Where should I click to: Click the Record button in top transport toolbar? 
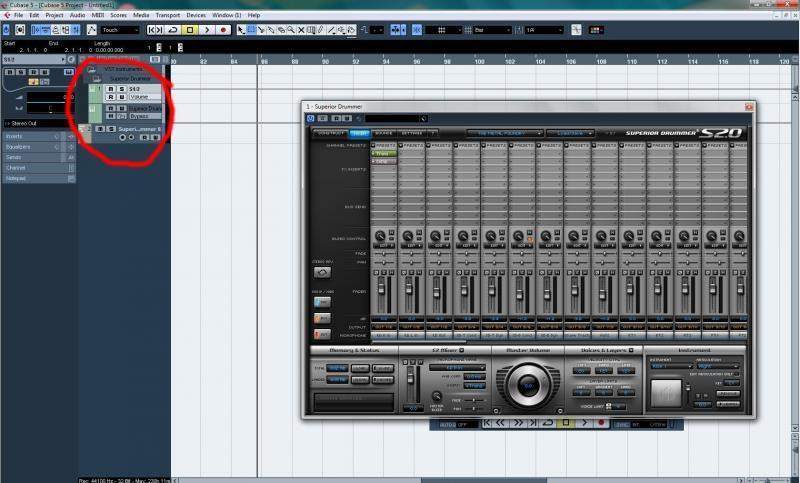[x=222, y=30]
